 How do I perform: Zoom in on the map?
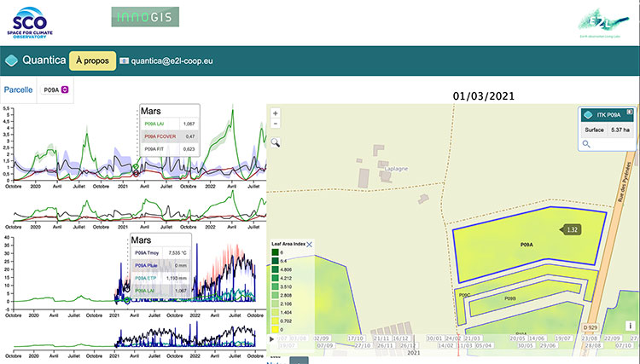click(x=276, y=113)
